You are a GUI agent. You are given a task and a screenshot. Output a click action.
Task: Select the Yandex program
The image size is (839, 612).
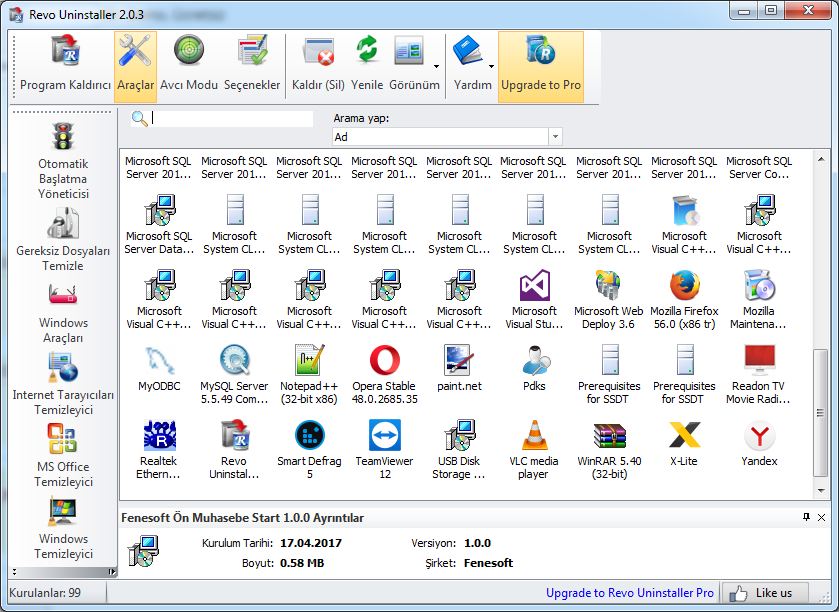click(759, 444)
